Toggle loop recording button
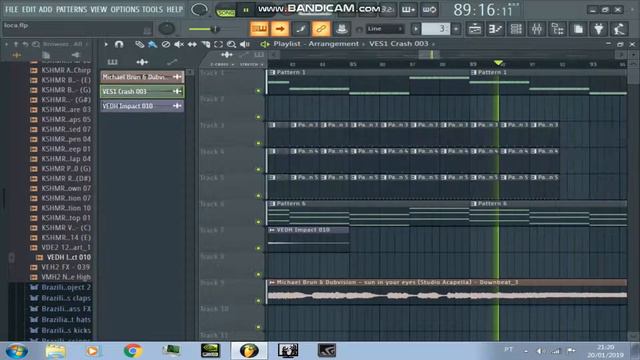This screenshot has width=640, height=360. (x=429, y=10)
